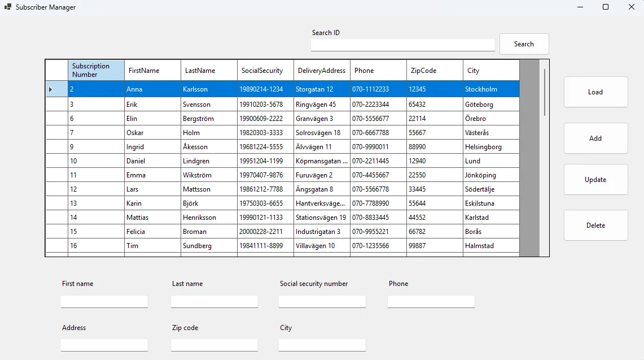Focus the City input field
Image resolution: width=644 pixels, height=360 pixels.
[322, 345]
